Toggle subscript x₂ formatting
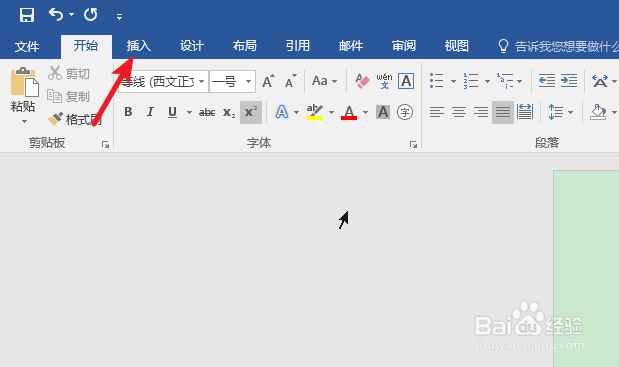Viewport: 619px width, 367px height. [x=229, y=112]
